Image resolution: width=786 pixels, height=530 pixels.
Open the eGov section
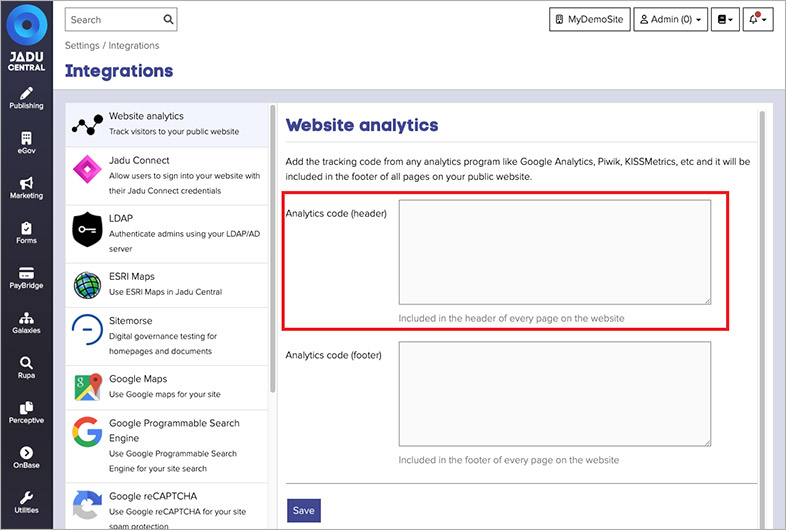pos(26,143)
